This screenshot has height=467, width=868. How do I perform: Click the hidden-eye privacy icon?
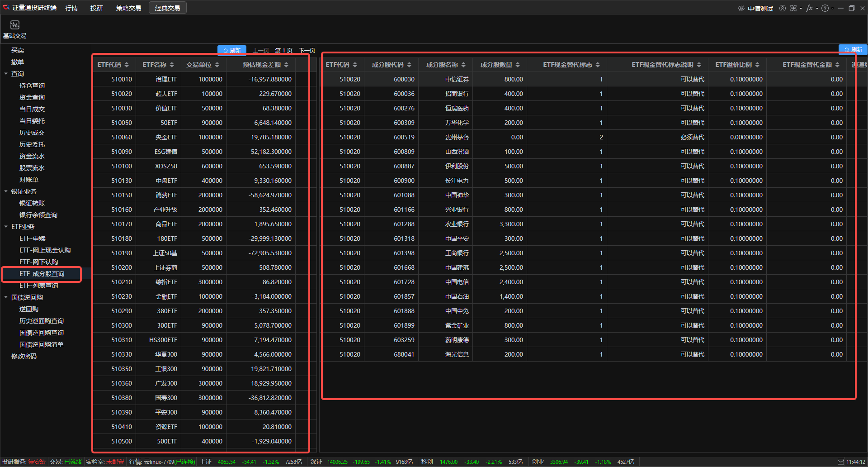coord(741,8)
